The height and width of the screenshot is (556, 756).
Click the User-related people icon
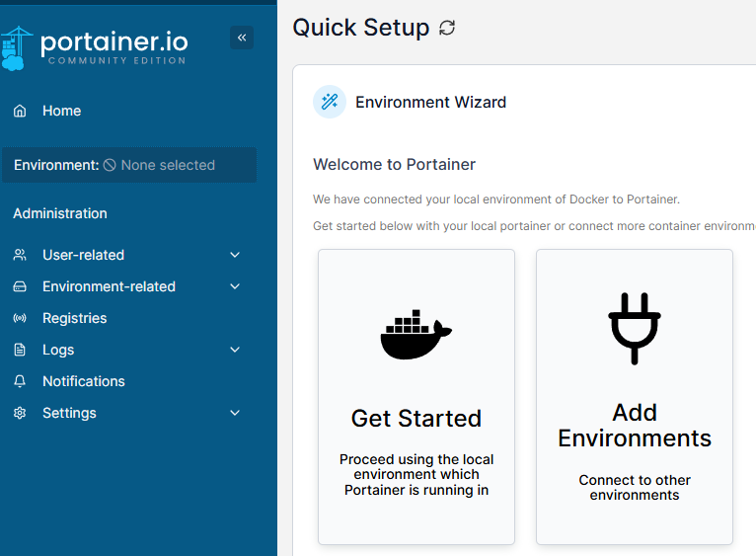pos(20,255)
